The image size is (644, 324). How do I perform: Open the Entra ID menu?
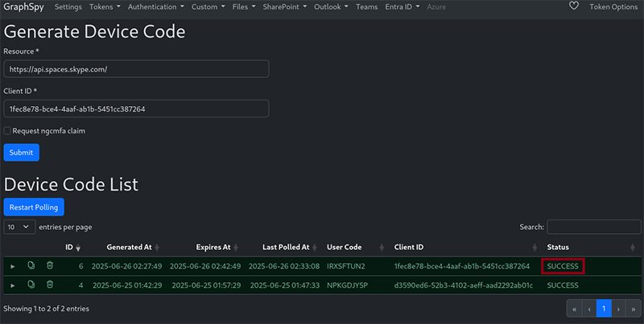coord(402,6)
